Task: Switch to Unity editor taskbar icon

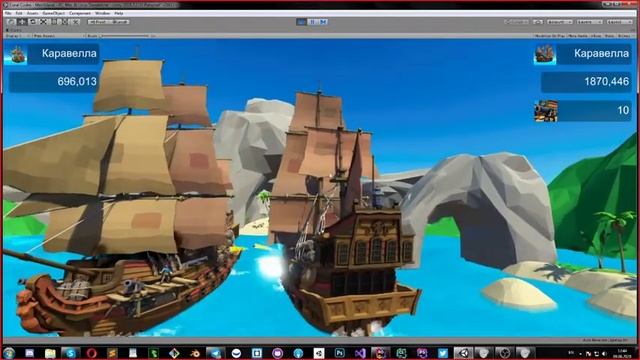Action: click(x=464, y=353)
